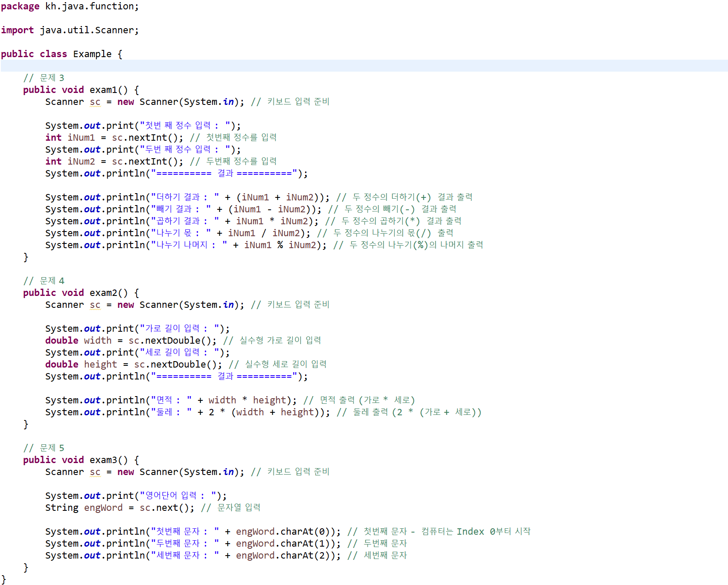
Task: Click the 'double width = sc.nextDouble()' line
Action: click(131, 341)
